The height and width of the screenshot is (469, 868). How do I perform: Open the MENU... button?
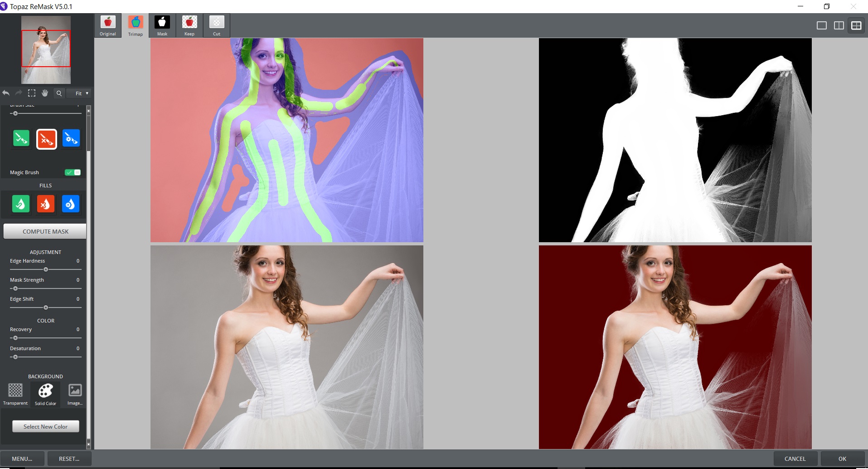(22, 459)
